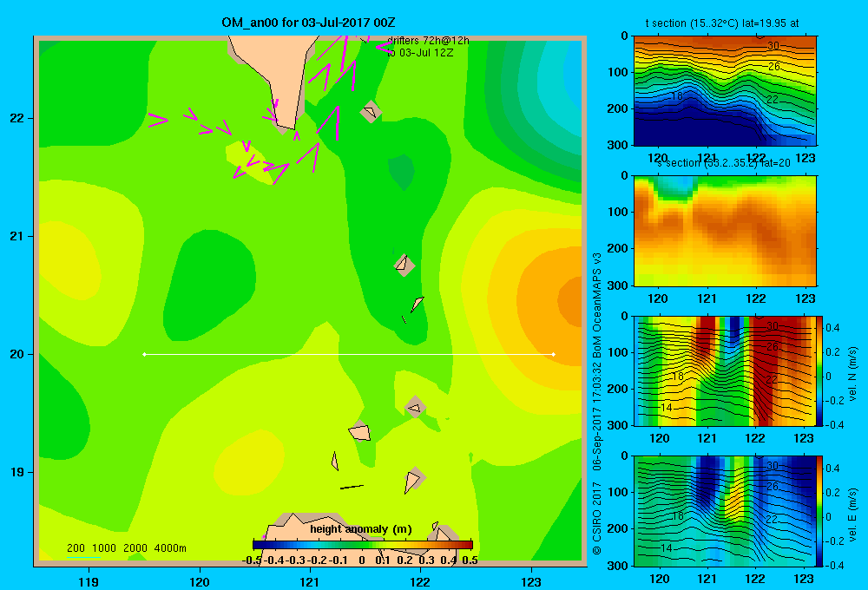Screen dimensions: 868x590
Task: Select the vel. N velocity color scale bar
Action: pos(820,370)
